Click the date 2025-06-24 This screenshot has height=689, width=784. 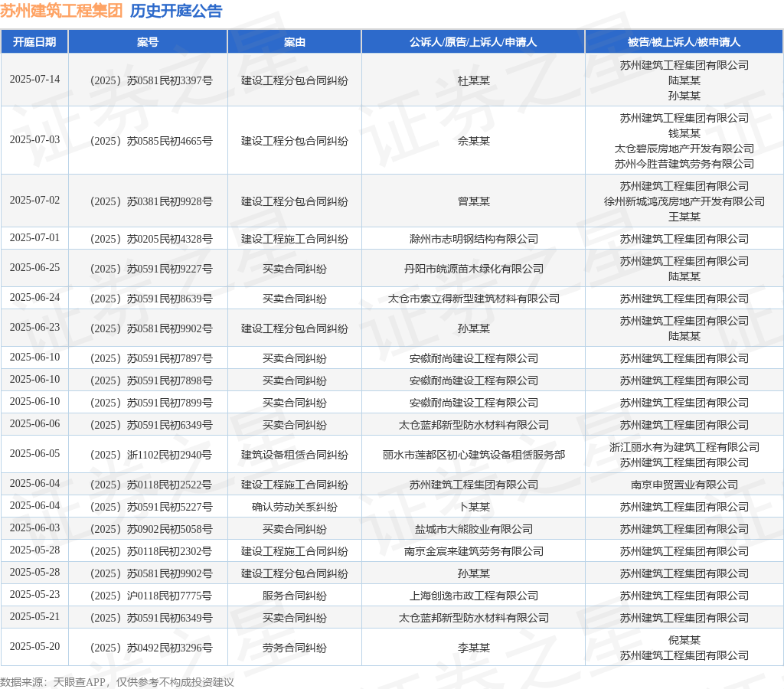[x=34, y=298]
